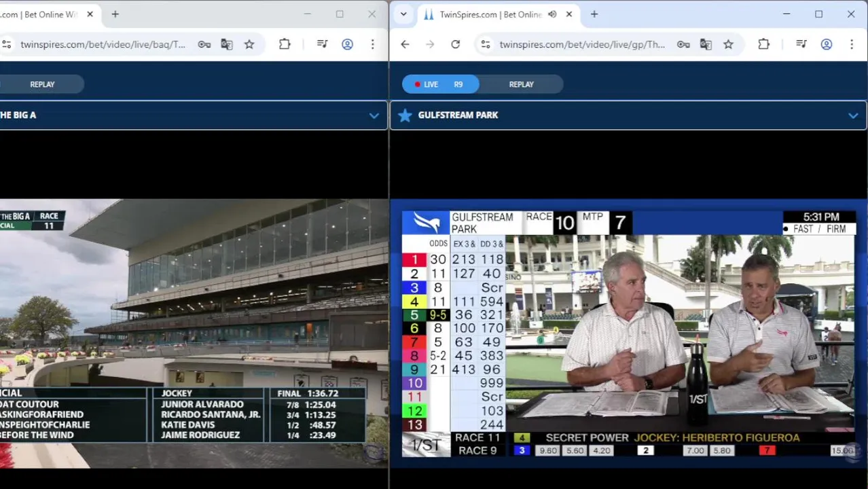The width and height of the screenshot is (868, 489).
Task: Click translate icon in right window toolbar
Action: click(x=706, y=44)
